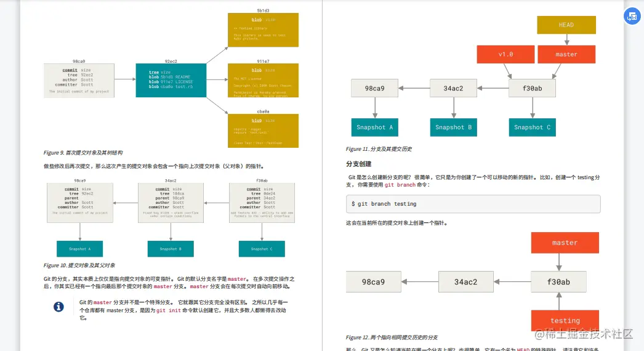Click the blue floating button at top-right corner

[632, 17]
